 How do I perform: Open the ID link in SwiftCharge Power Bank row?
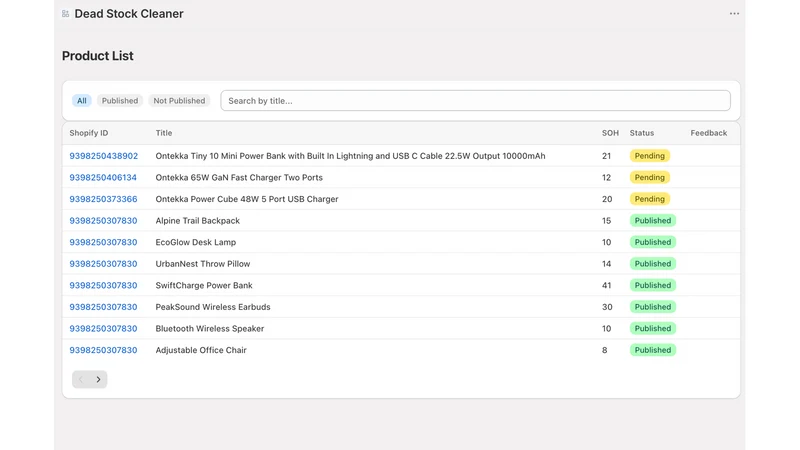coord(103,285)
